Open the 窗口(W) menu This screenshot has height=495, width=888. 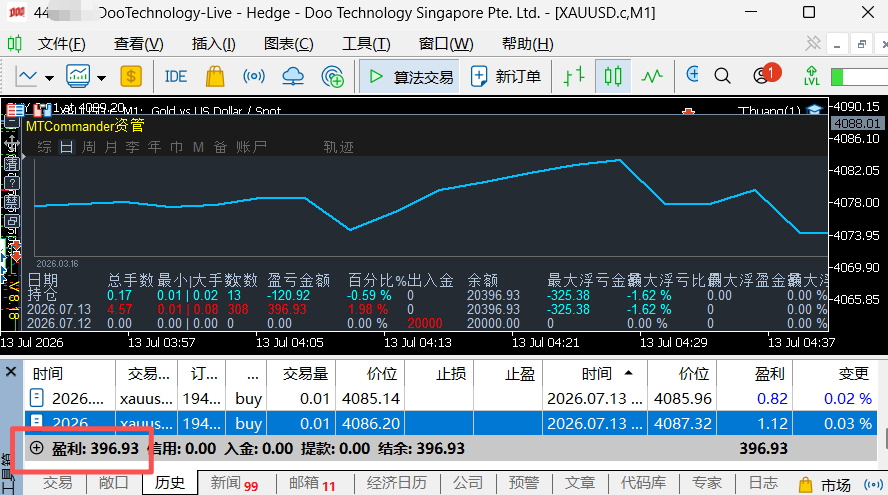[446, 44]
